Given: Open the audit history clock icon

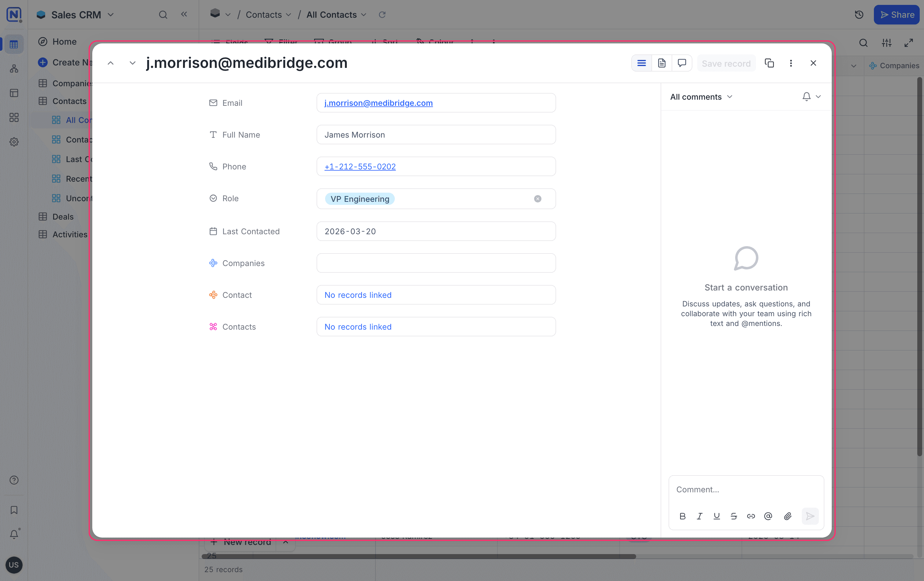Looking at the screenshot, I should coord(859,15).
